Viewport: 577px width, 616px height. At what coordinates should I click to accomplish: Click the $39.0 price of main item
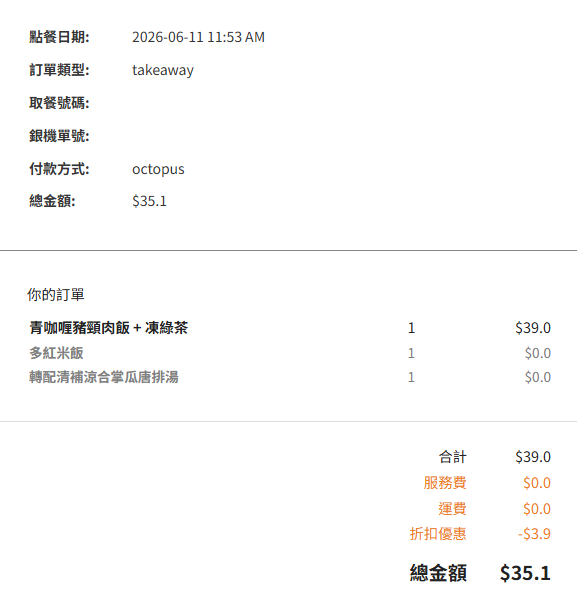[533, 328]
